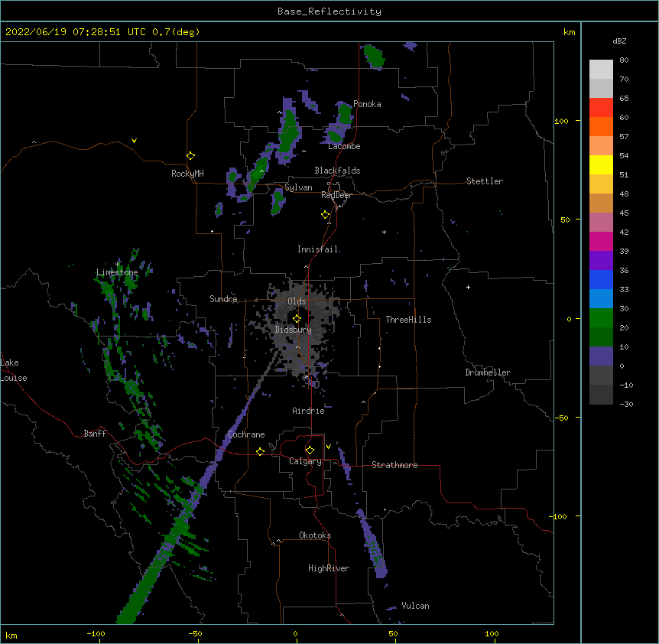Click the Blackfalds city label
Image resolution: width=659 pixels, height=644 pixels.
pos(337,171)
